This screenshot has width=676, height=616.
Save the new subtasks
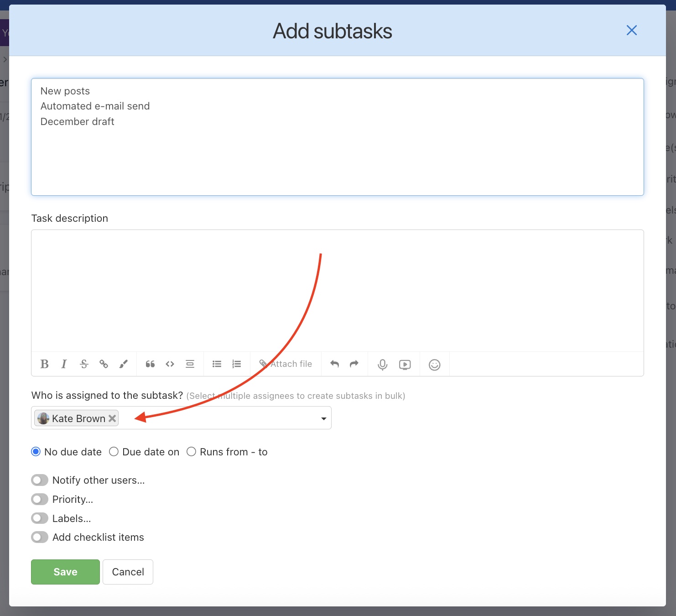pos(65,572)
